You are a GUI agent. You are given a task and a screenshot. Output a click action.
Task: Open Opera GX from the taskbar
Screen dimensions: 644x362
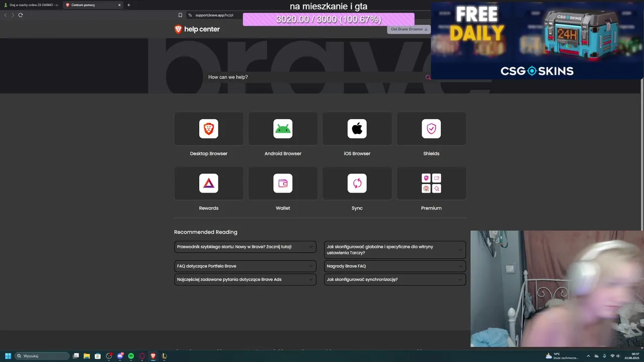(x=142, y=356)
